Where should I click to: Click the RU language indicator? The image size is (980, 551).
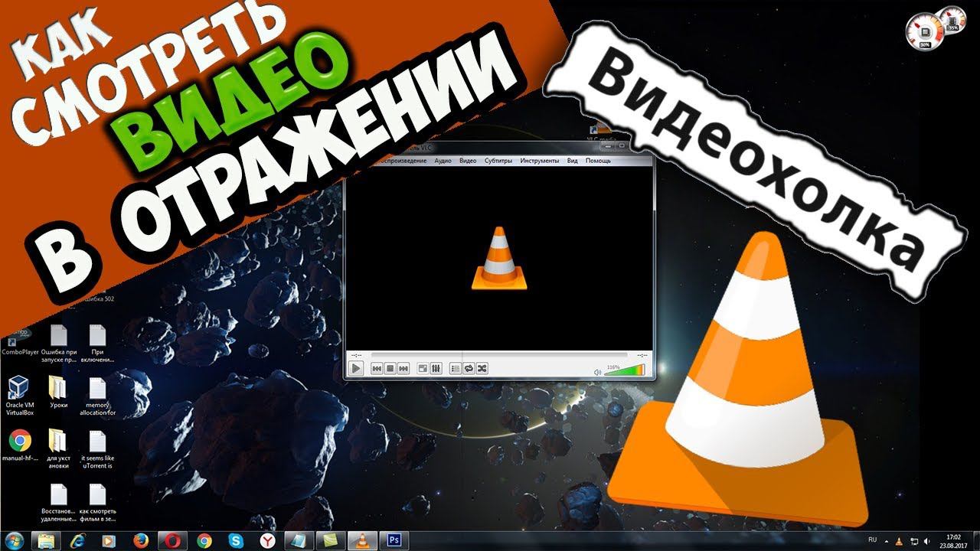point(872,540)
